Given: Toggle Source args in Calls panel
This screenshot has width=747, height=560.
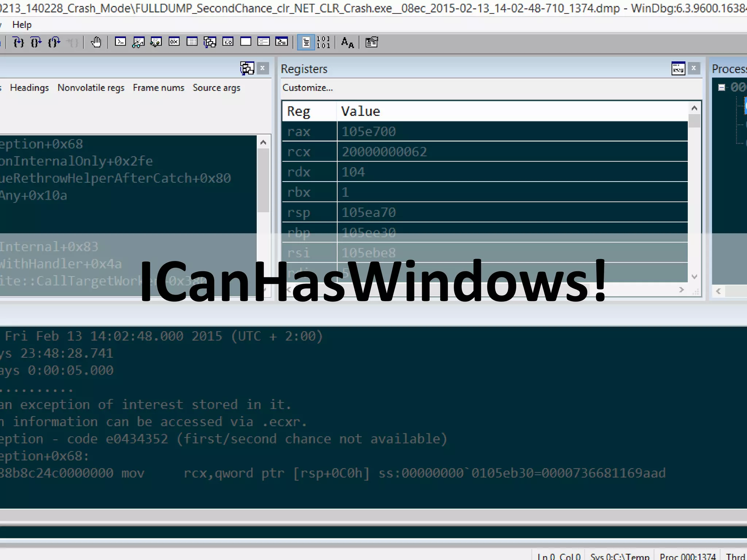Looking at the screenshot, I should point(216,88).
